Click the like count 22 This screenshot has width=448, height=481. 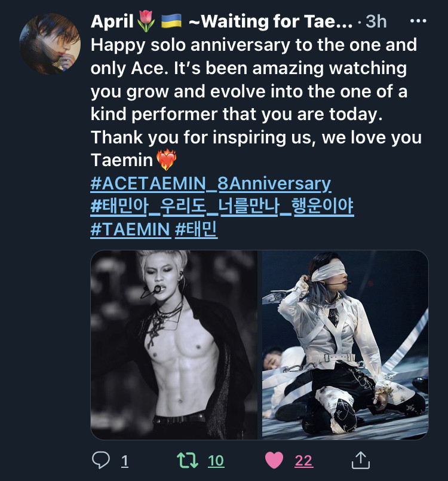[x=303, y=461]
